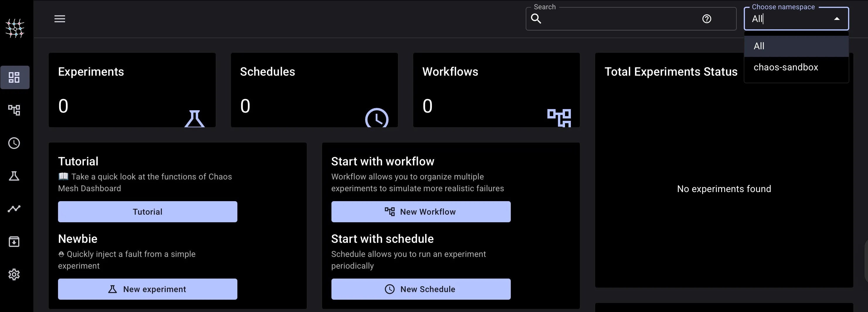The height and width of the screenshot is (312, 868).
Task: Open the Experiments flask sidebar icon
Action: [14, 176]
